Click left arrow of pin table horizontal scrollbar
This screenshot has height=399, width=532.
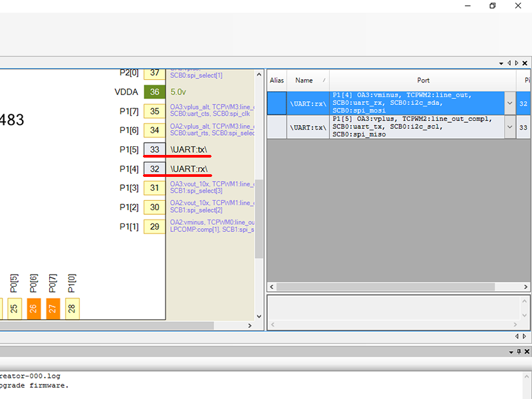coord(272,287)
